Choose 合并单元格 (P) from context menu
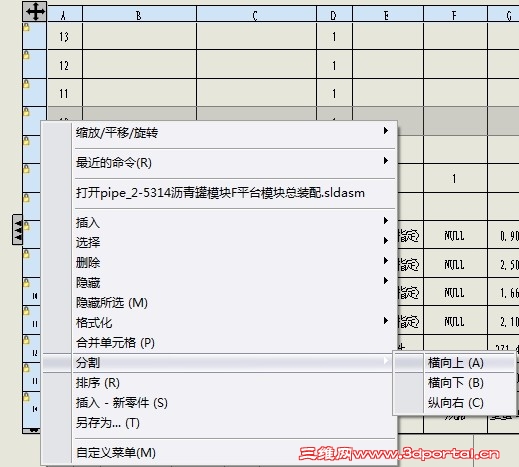The image size is (519, 467). pyautogui.click(x=219, y=343)
